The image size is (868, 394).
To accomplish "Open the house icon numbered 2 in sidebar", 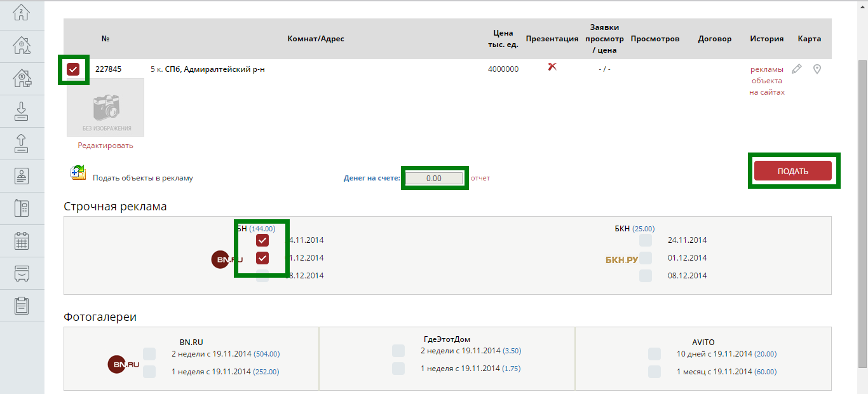I will (x=22, y=13).
